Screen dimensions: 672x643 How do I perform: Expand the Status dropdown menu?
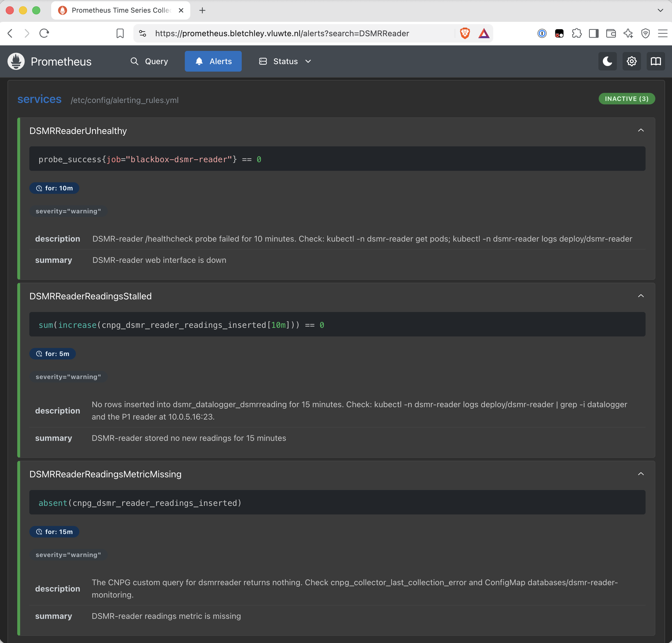(x=285, y=61)
